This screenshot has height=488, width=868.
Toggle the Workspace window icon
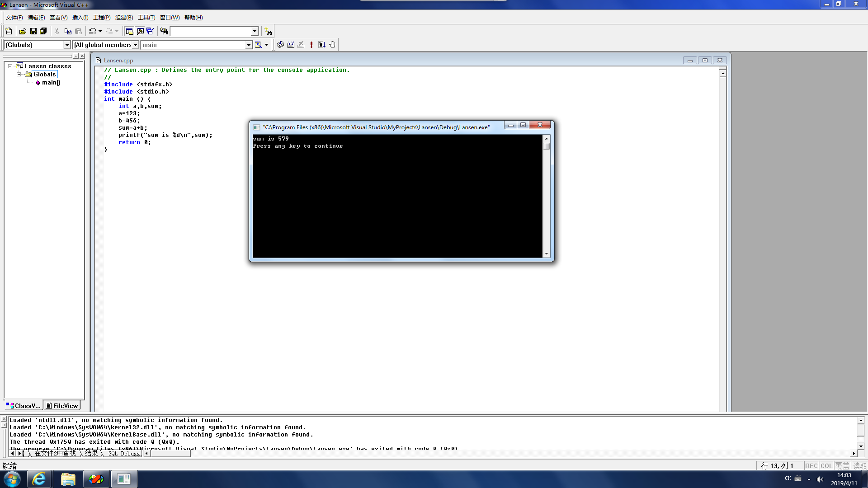coord(130,31)
